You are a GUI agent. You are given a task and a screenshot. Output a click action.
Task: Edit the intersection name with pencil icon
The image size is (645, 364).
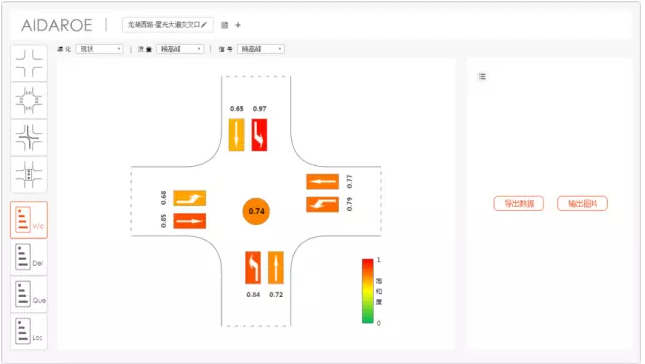pos(204,25)
